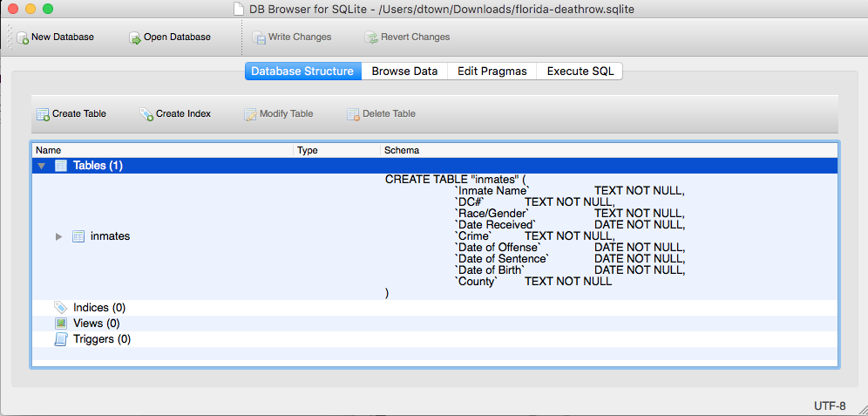
Task: Click the UTF-8 encoding status label
Action: pos(830,405)
